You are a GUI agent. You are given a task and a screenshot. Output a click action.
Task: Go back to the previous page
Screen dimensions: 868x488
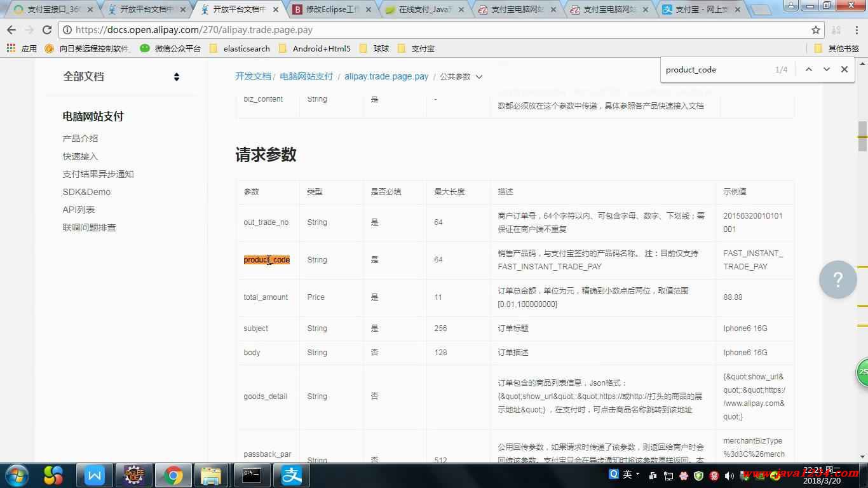(11, 30)
